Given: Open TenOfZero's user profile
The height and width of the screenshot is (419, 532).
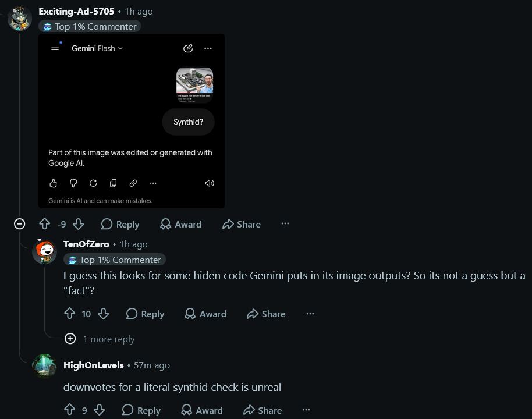Looking at the screenshot, I should pos(86,244).
